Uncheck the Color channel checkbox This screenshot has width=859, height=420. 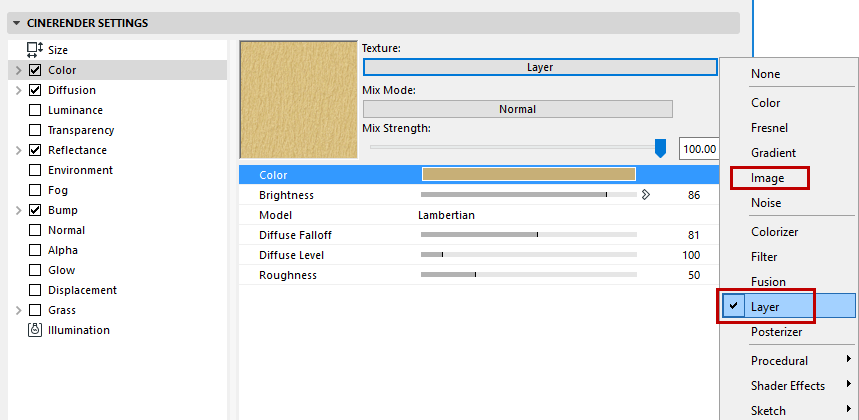35,70
